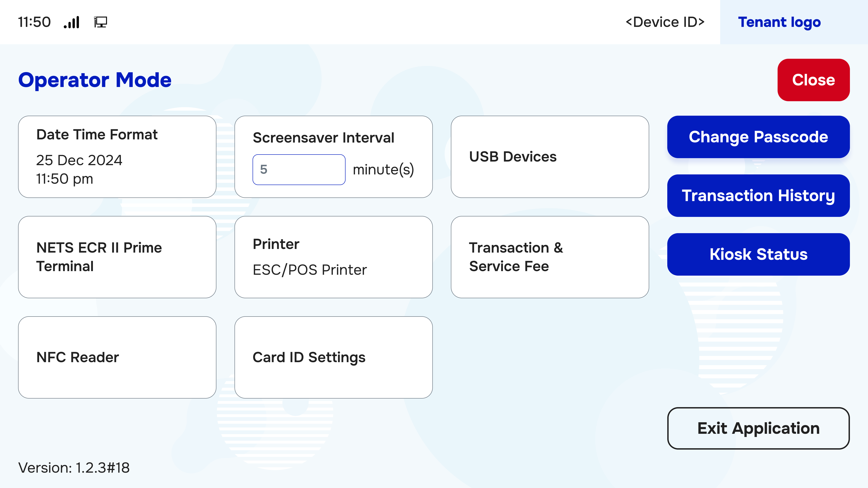Open NFC Reader settings
This screenshot has width=868, height=488.
coord(117,357)
